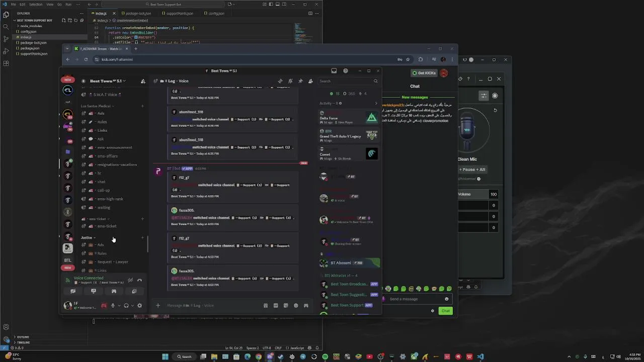644x362 pixels.
Task: Open Delta Force activity card
Action: 348,118
